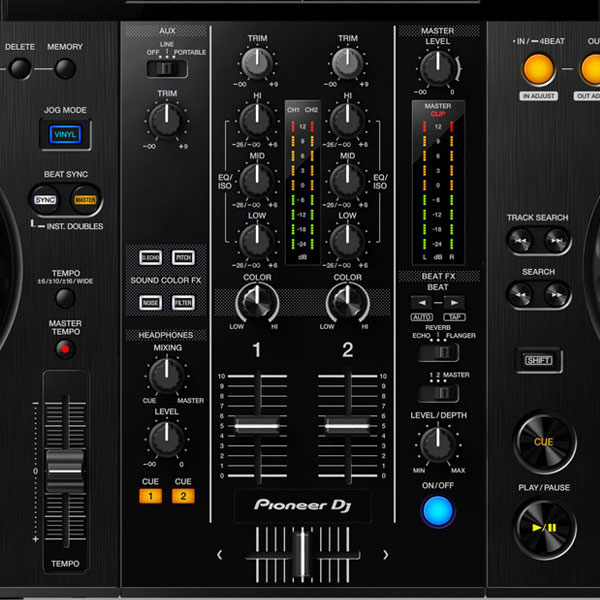
Task: Click channel 2 MID EQ knob
Action: point(347,181)
